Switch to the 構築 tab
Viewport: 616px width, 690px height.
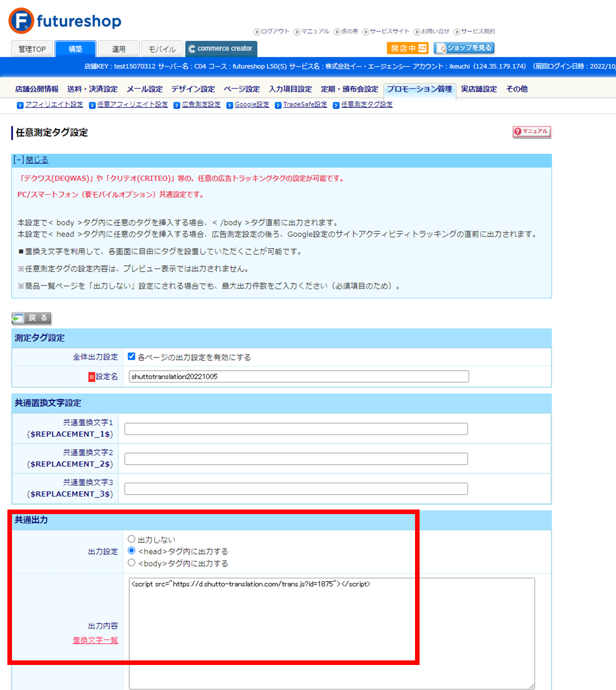(x=76, y=49)
